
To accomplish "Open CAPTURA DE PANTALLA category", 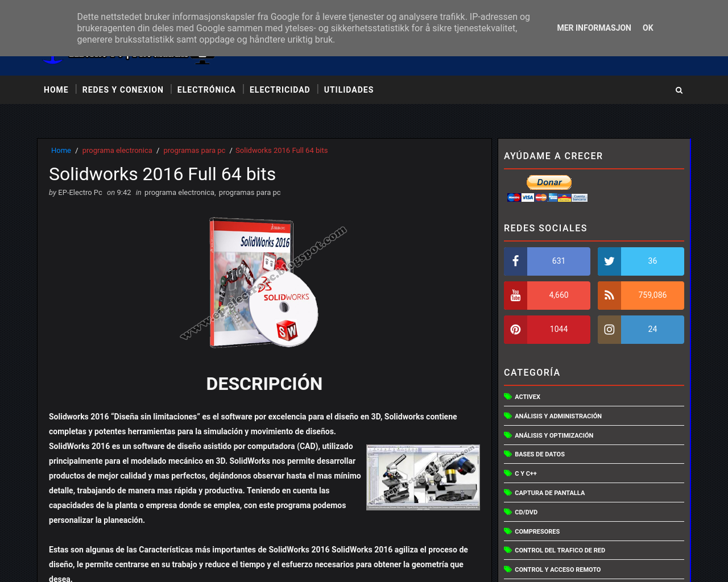I will click(x=549, y=493).
